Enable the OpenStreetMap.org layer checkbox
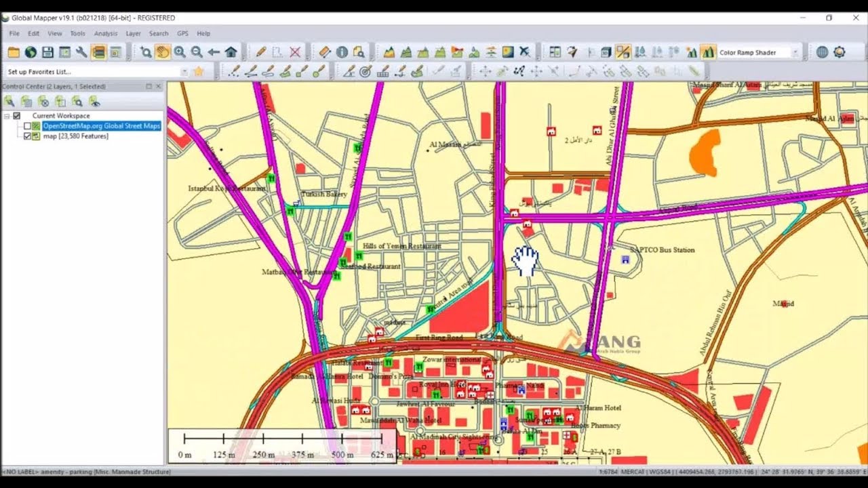This screenshot has width=868, height=488. click(28, 126)
